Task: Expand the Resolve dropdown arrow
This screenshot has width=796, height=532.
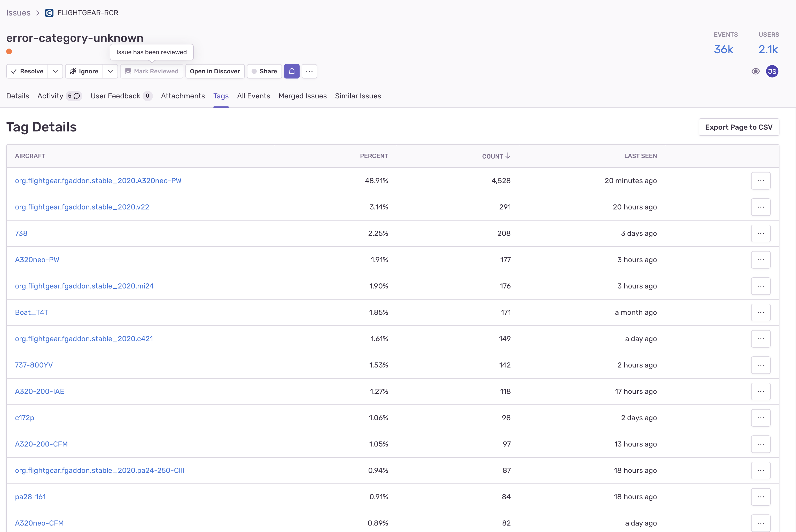Action: click(x=55, y=71)
